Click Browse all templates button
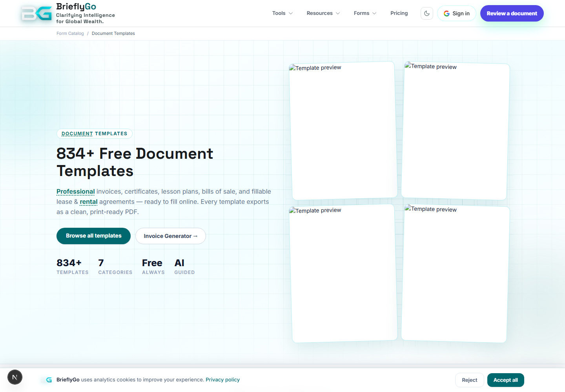The width and height of the screenshot is (565, 392). pos(93,236)
